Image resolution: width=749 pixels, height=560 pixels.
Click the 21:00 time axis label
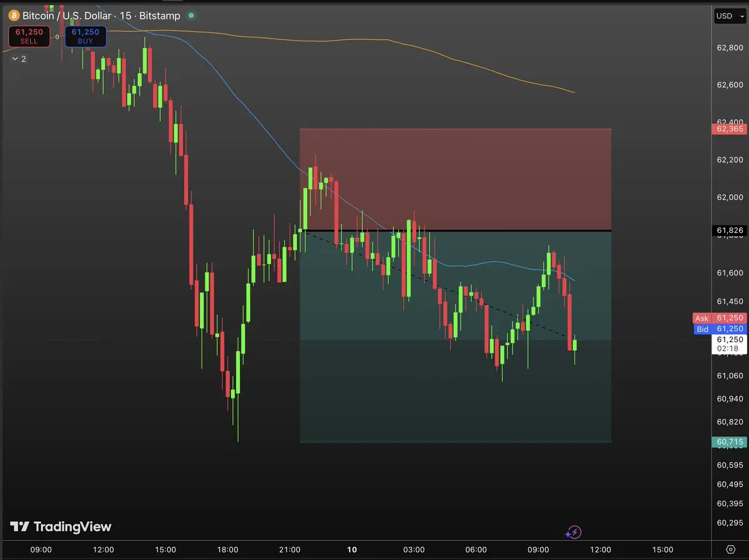tap(290, 550)
